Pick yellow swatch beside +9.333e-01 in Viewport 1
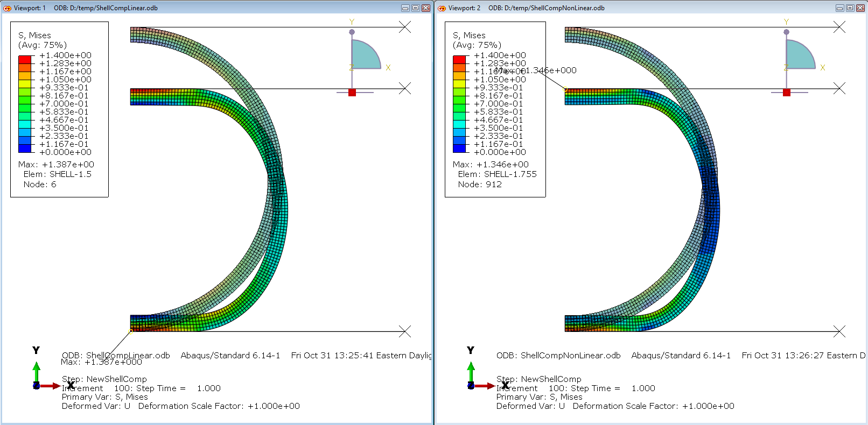The image size is (868, 425). [25, 83]
